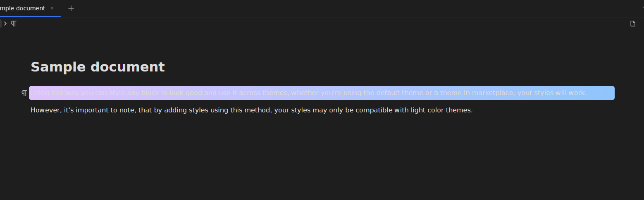
Task: Click the paragraph block icon beside the gradient block
Action: click(24, 93)
